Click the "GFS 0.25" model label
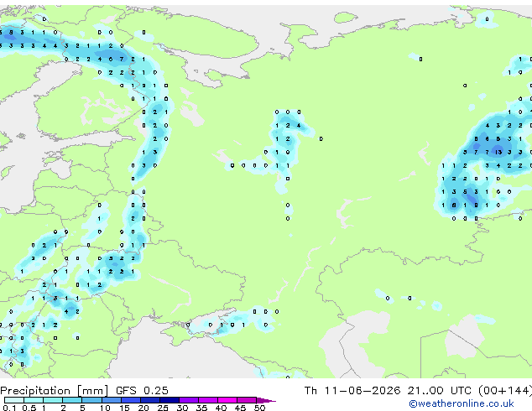The width and height of the screenshot is (532, 411). [x=142, y=391]
